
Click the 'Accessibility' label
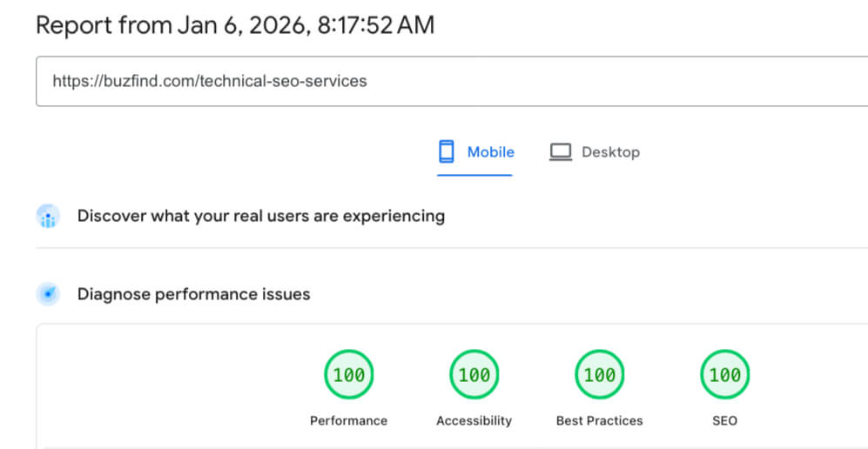coord(474,421)
